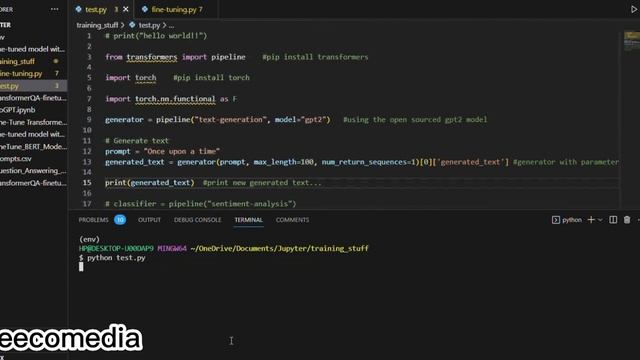The height and width of the screenshot is (360, 640).
Task: Click 'torch.nn.functional' in the import line
Action: pyautogui.click(x=175, y=99)
